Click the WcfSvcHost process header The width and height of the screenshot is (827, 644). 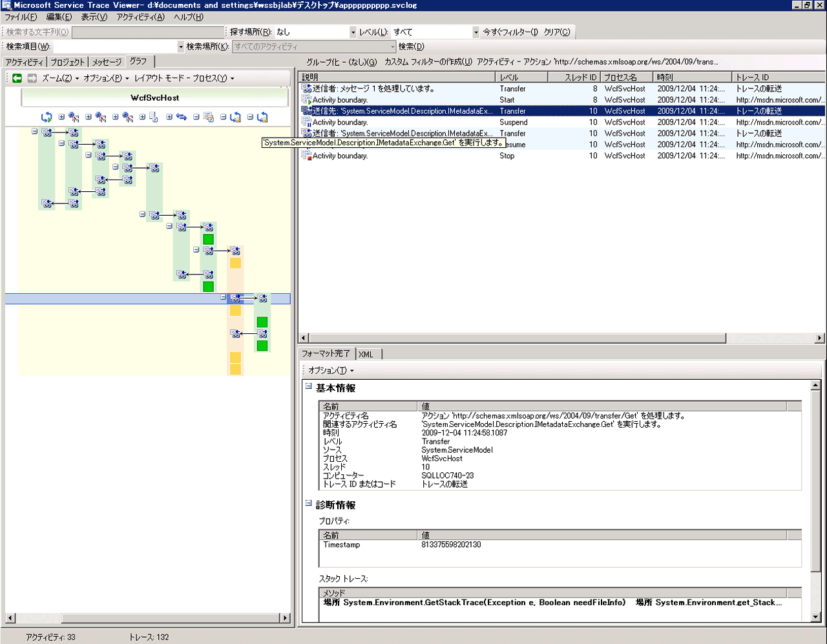(154, 98)
